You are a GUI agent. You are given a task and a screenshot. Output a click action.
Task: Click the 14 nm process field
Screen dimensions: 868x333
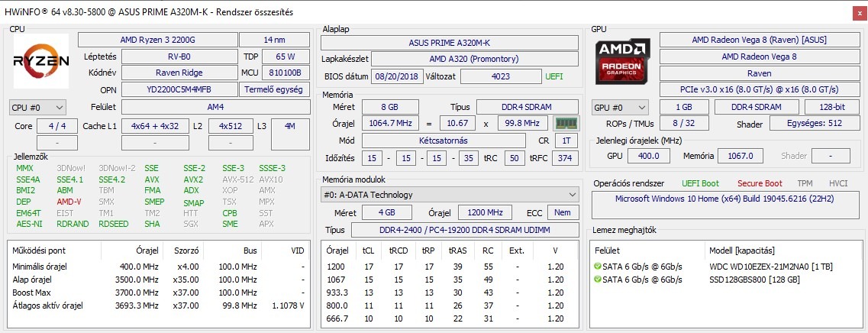[x=275, y=40]
